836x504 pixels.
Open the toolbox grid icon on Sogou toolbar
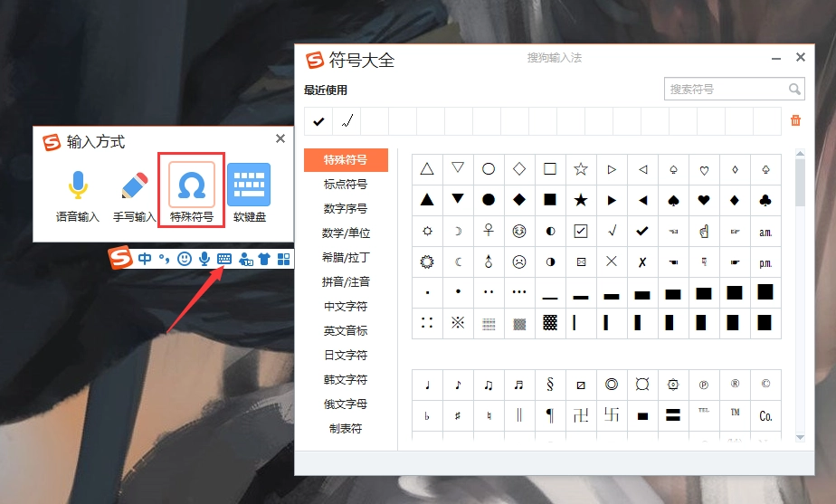point(283,259)
